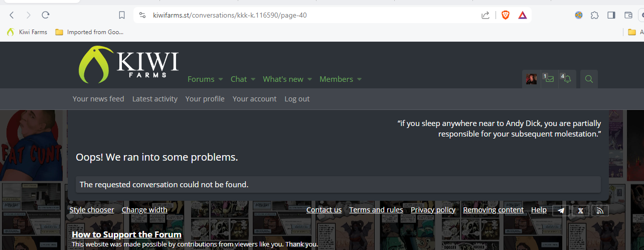644x250 pixels.
Task: Open the Kiwi Farms bookmark
Action: [27, 32]
